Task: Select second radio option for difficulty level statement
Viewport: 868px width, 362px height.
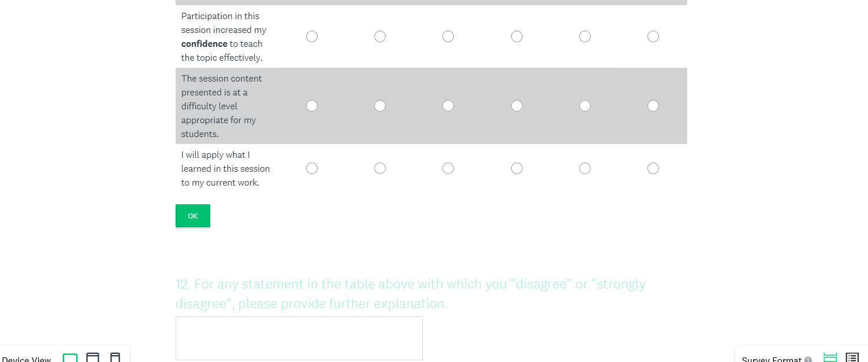Action: (x=380, y=106)
